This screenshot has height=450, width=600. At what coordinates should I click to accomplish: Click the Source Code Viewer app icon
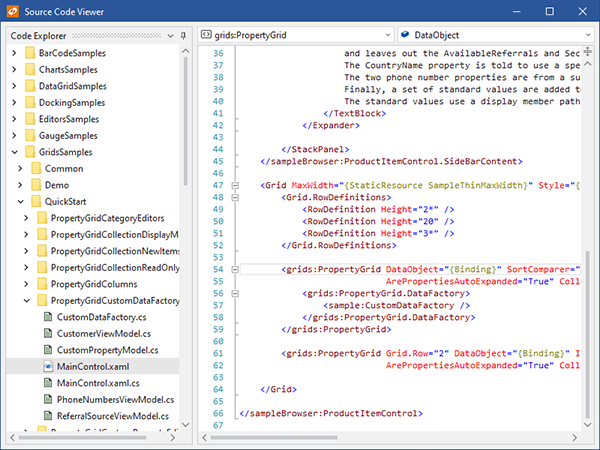click(13, 11)
